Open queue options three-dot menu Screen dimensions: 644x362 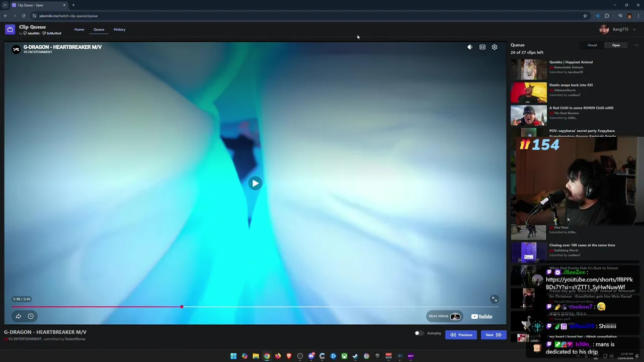click(x=636, y=45)
